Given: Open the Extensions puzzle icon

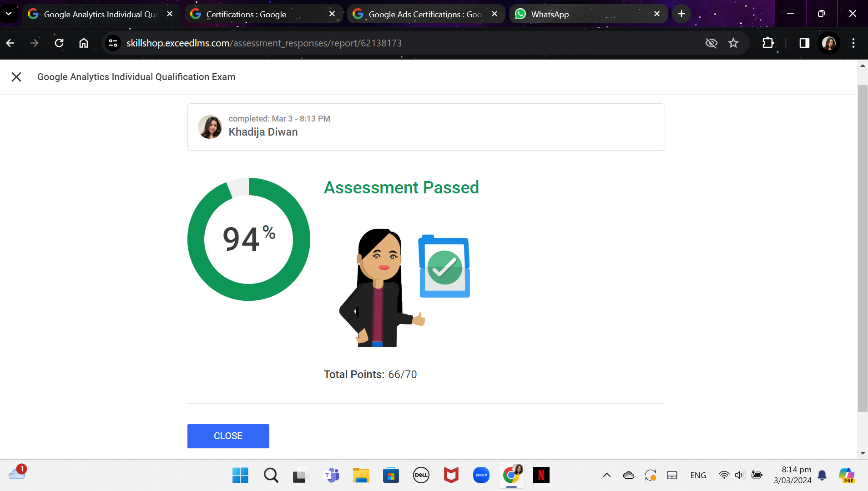Looking at the screenshot, I should (x=768, y=43).
